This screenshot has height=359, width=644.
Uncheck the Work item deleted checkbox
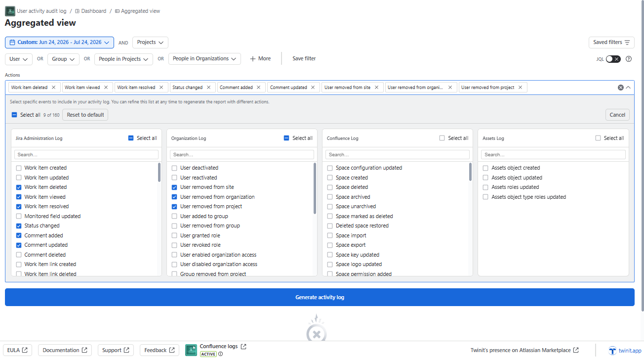pyautogui.click(x=19, y=187)
